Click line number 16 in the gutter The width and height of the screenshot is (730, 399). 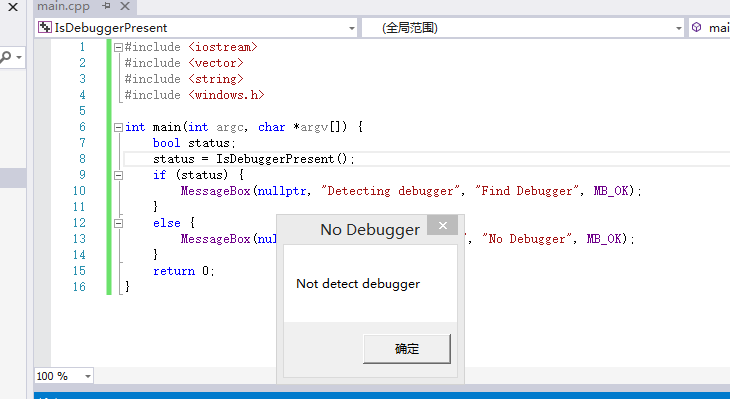[x=79, y=287]
